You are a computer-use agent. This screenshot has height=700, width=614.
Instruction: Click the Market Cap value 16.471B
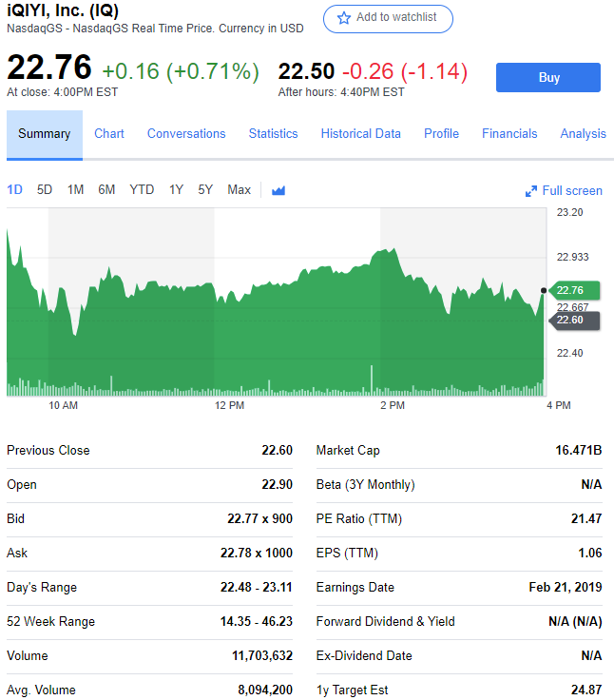[578, 450]
